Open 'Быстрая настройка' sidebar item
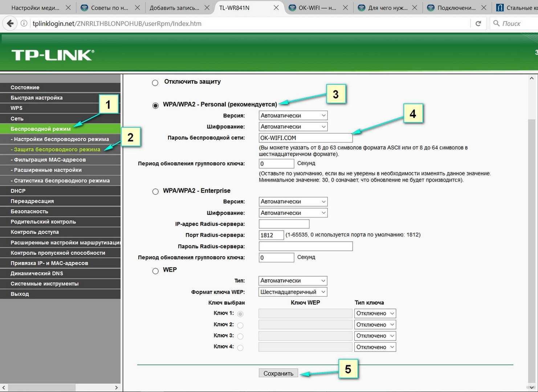The width and height of the screenshot is (538, 392). (x=60, y=98)
